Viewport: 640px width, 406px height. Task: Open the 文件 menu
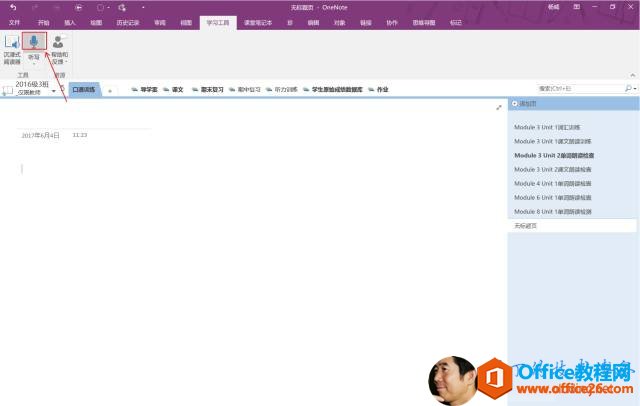pos(14,21)
